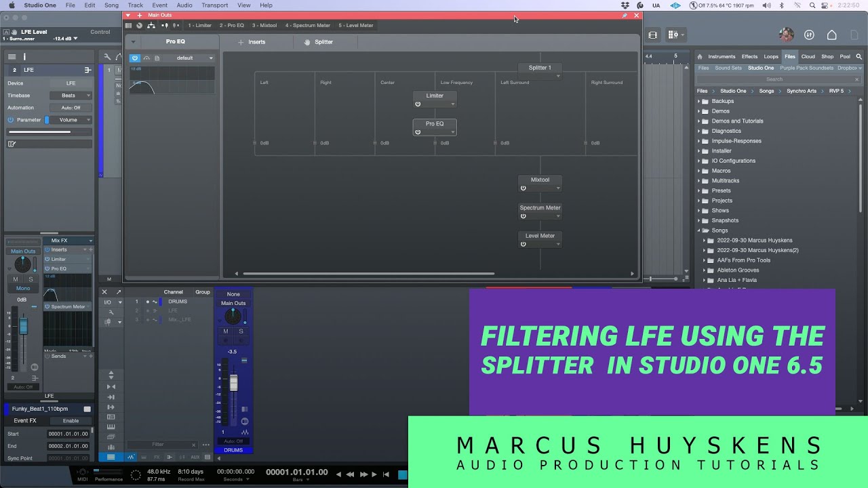Click the Inserts button in Main Outs window
Image resolution: width=868 pixels, height=488 pixels.
[252, 42]
